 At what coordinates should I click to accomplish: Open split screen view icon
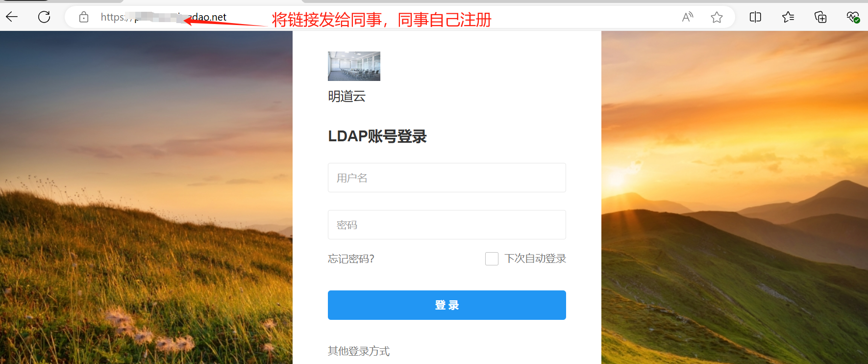click(x=755, y=17)
